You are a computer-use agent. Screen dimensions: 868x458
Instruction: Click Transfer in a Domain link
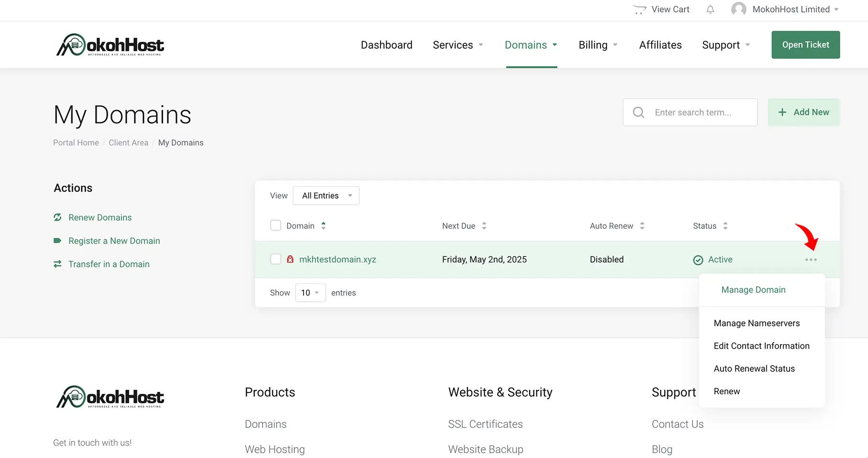[109, 264]
